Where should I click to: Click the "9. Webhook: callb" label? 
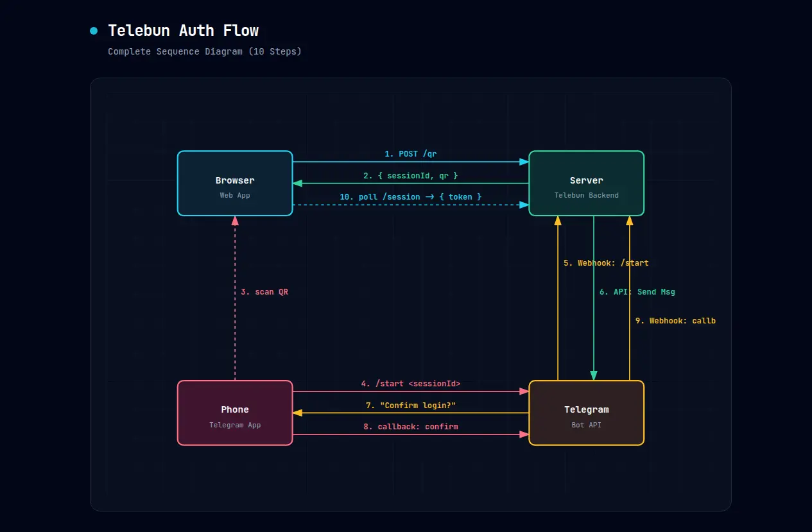point(675,321)
